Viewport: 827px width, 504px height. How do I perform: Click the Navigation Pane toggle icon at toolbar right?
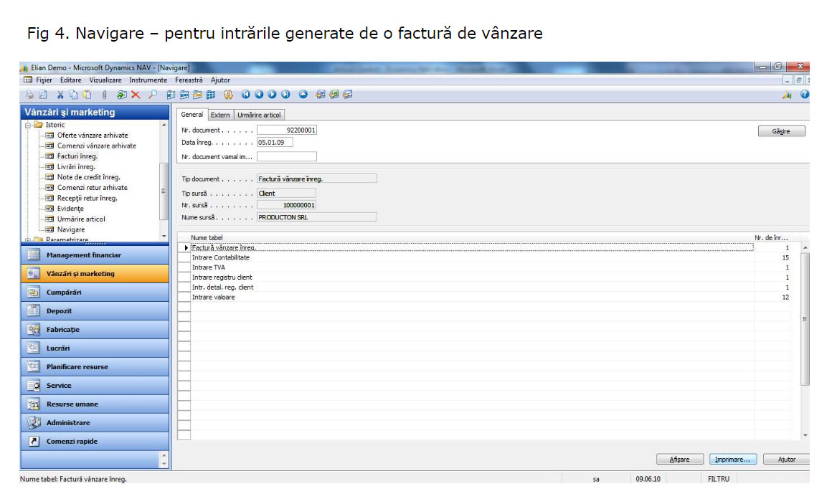click(x=787, y=95)
